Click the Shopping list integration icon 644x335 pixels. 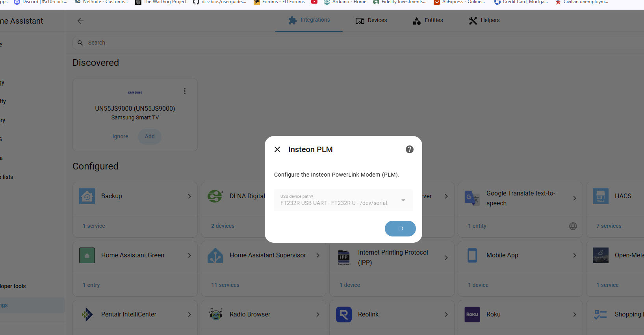601,315
